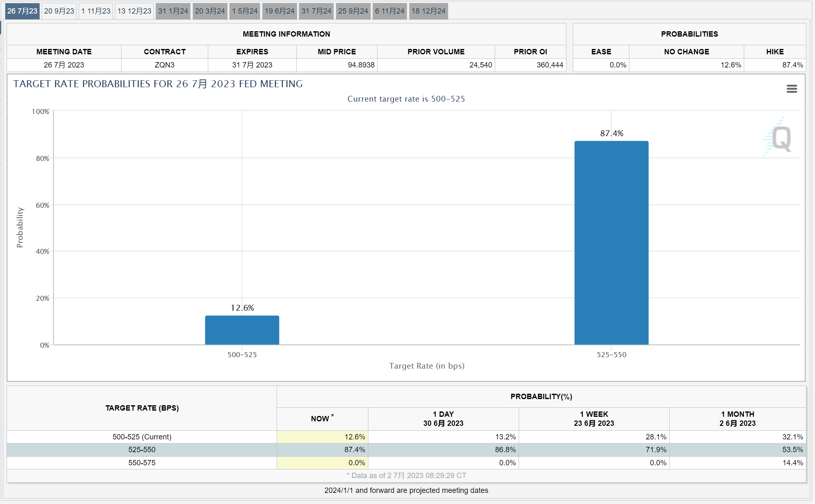815x504 pixels.
Task: Click the 87.4% bar for 525-550
Action: 611,243
